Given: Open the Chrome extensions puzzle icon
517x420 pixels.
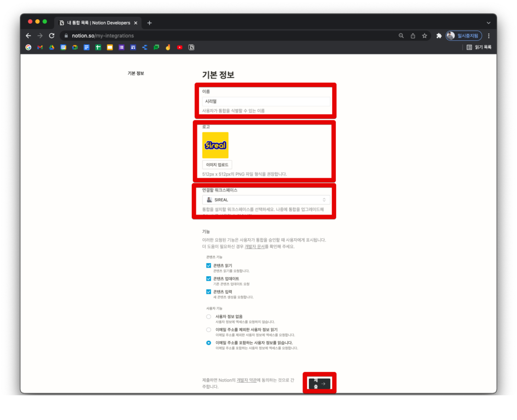Looking at the screenshot, I should (x=439, y=36).
